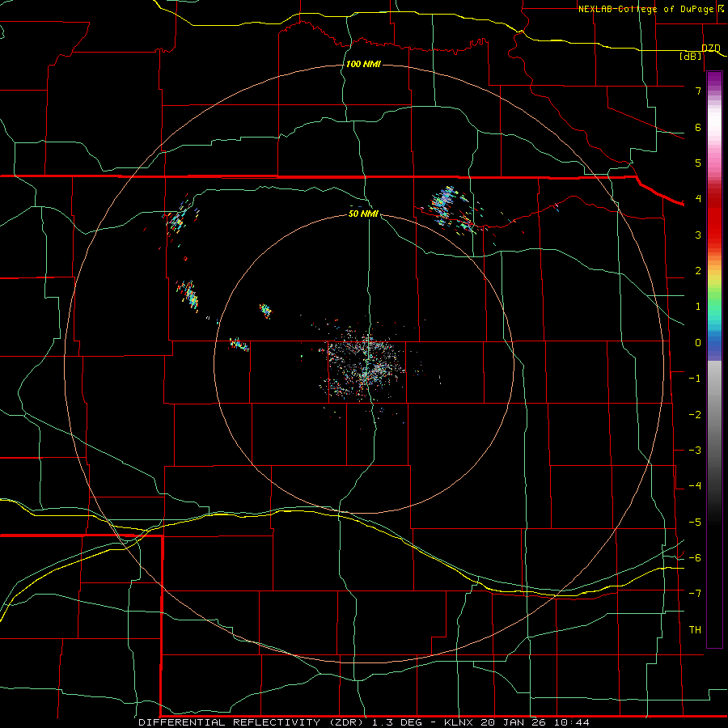The height and width of the screenshot is (728, 728).
Task: Click the -3 value on the color scale
Action: pyautogui.click(x=695, y=451)
